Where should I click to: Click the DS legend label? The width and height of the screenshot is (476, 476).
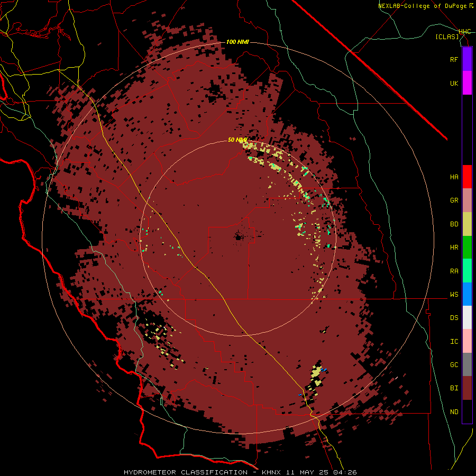(x=454, y=318)
